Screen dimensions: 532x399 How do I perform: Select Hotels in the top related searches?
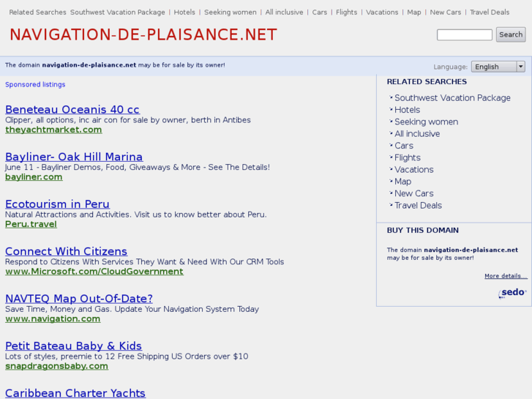[x=184, y=12]
